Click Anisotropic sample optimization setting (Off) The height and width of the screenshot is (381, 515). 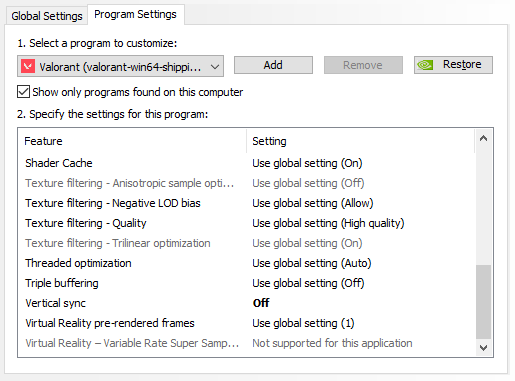point(308,183)
